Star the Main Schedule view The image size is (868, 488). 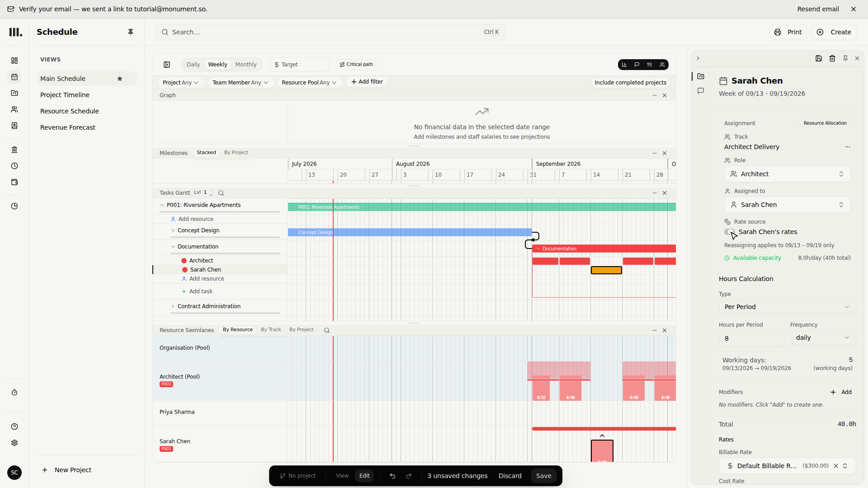[x=120, y=79]
